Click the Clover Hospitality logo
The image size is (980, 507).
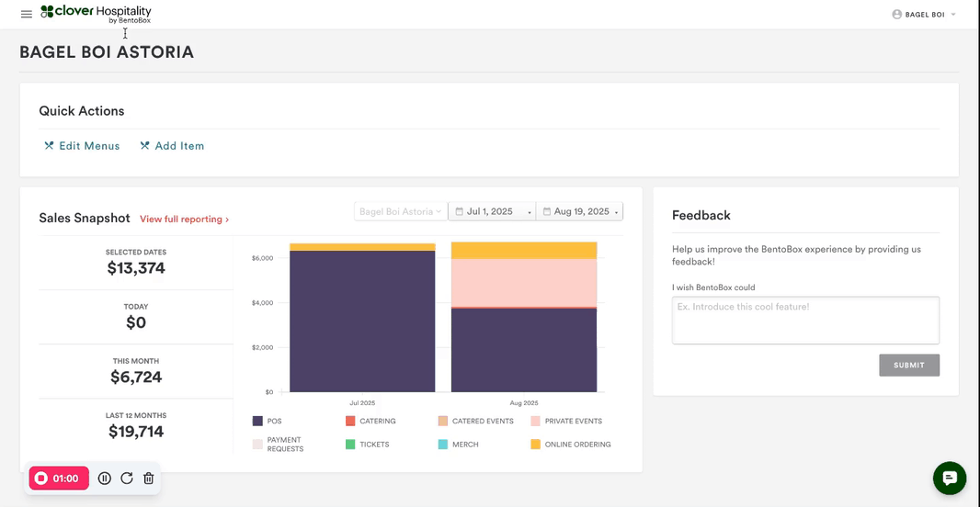(x=96, y=14)
